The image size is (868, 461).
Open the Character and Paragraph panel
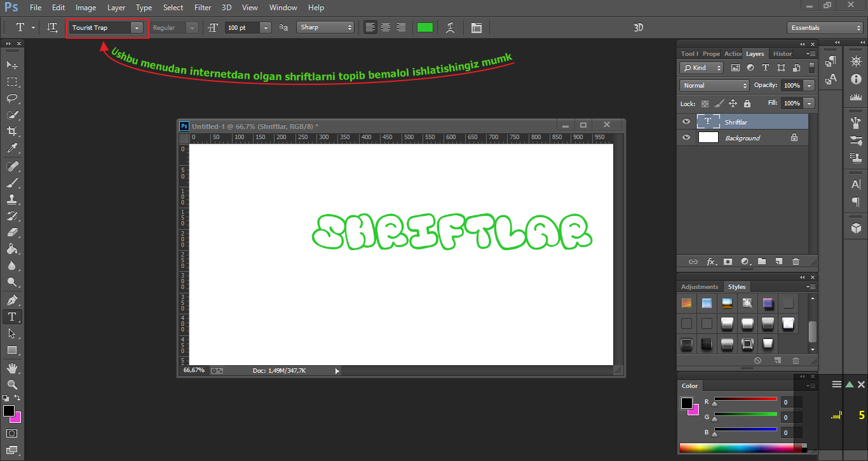[x=477, y=28]
